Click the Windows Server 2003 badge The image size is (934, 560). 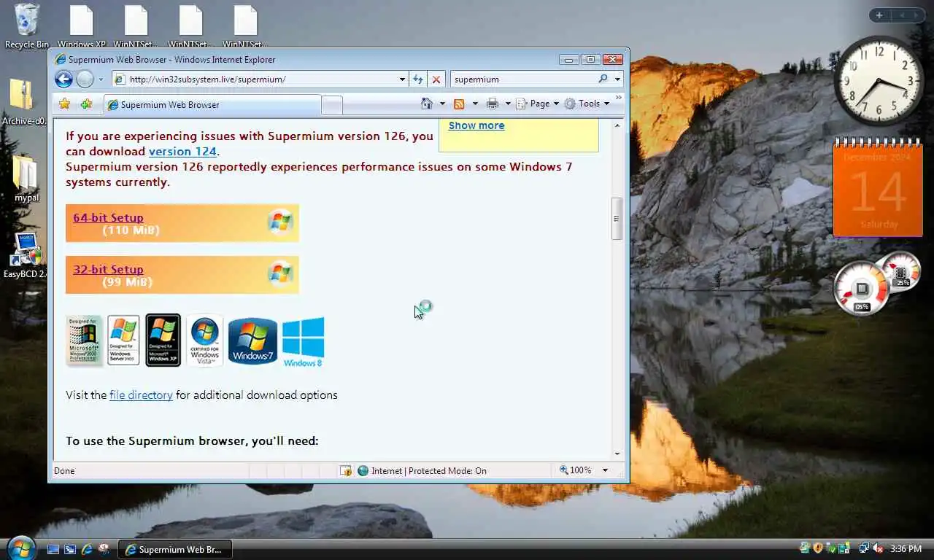[123, 340]
